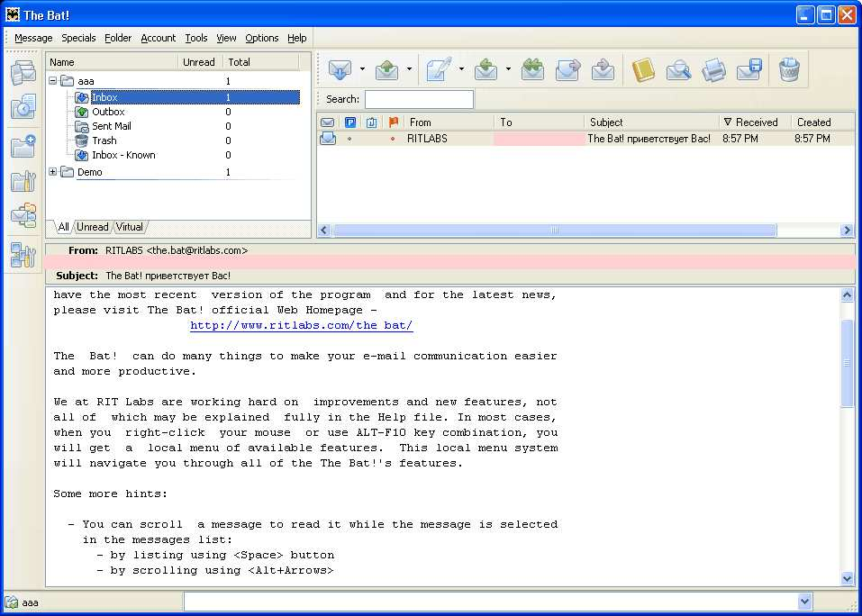Click the sidebar icon with clock and documents
This screenshot has height=616, width=862.
[23, 106]
